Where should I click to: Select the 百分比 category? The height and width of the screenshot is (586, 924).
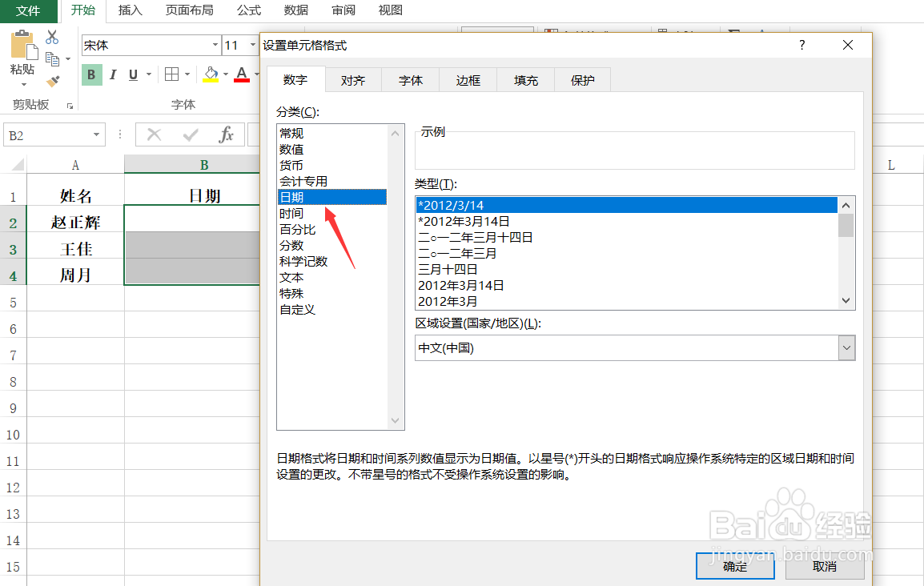click(331, 229)
